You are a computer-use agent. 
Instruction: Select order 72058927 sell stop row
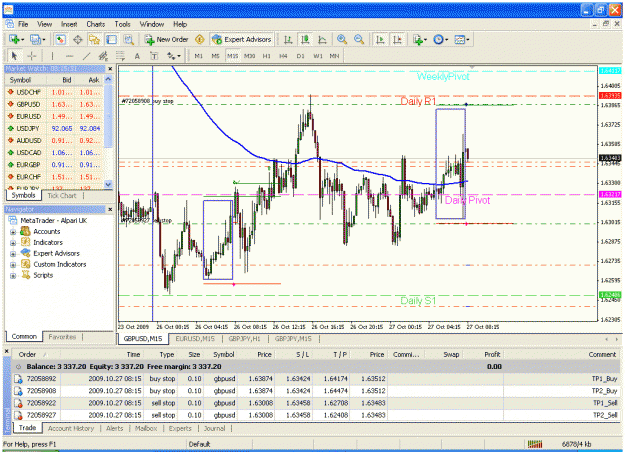point(316,415)
